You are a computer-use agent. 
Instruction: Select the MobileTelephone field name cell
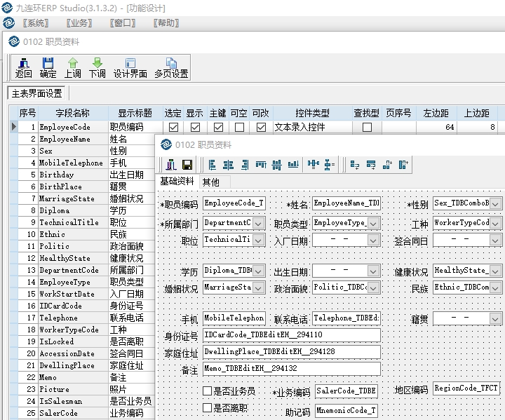(x=73, y=163)
